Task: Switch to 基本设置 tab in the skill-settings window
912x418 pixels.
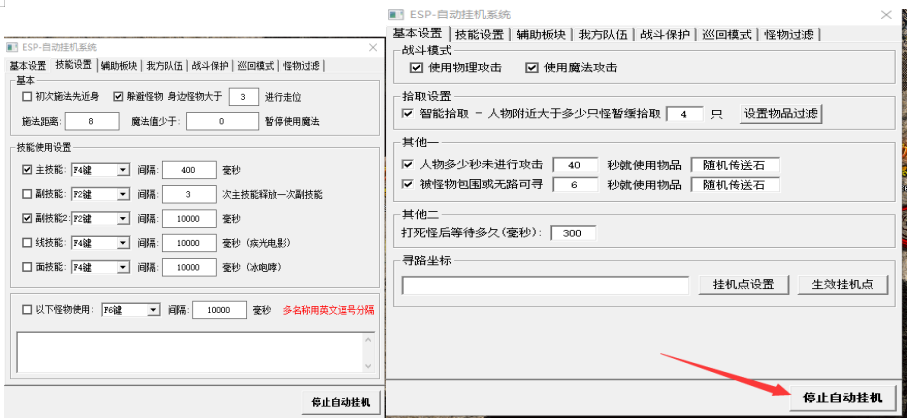Action: click(27, 66)
